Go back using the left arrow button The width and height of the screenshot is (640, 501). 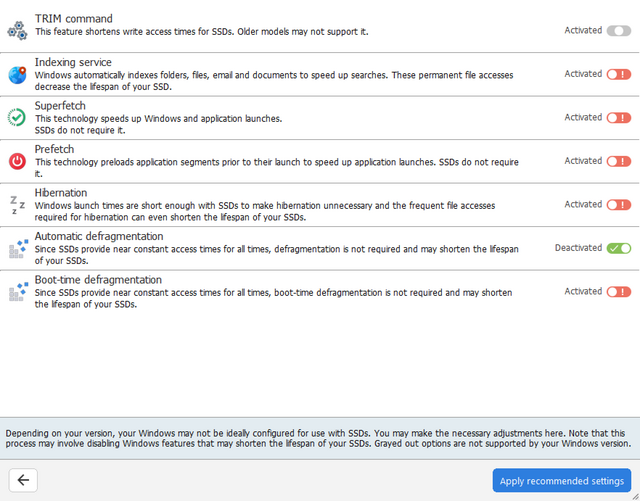pyautogui.click(x=23, y=480)
